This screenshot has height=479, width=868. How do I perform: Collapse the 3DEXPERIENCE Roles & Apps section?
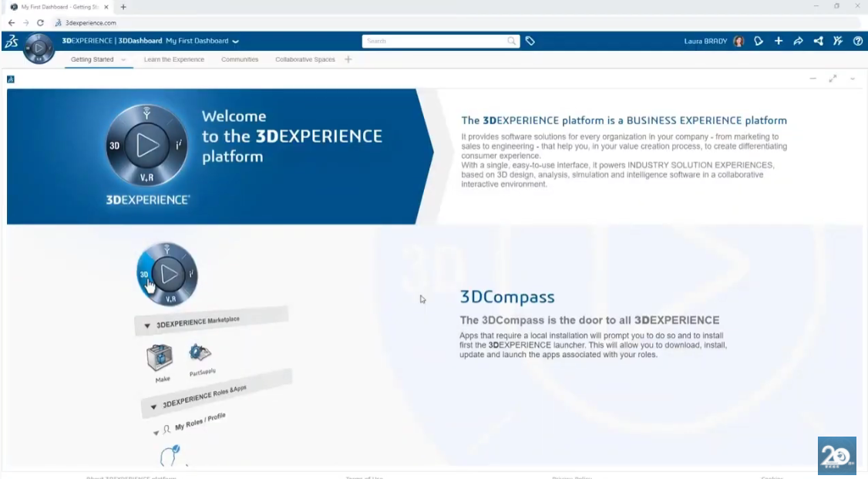153,407
